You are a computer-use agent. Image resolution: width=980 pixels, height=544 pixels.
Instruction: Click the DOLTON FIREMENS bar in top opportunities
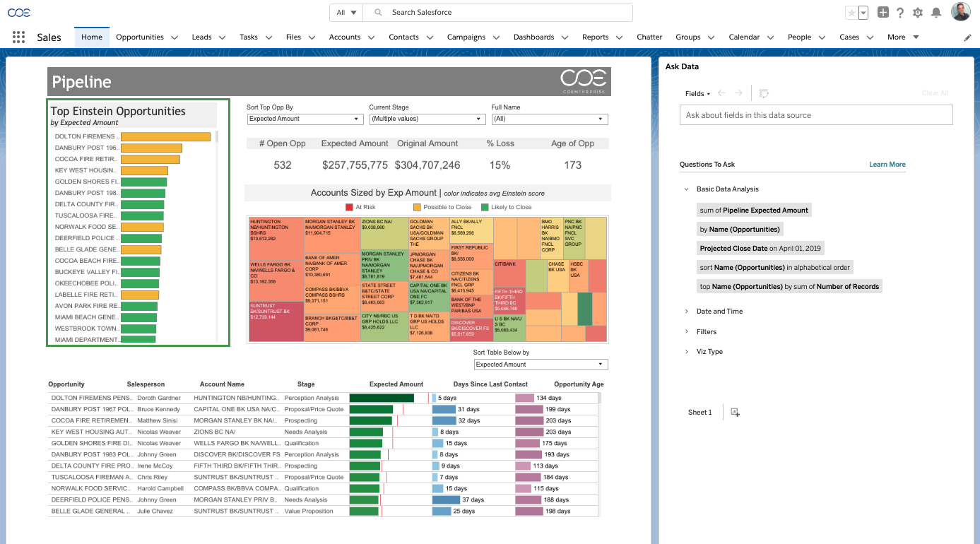[x=166, y=136]
